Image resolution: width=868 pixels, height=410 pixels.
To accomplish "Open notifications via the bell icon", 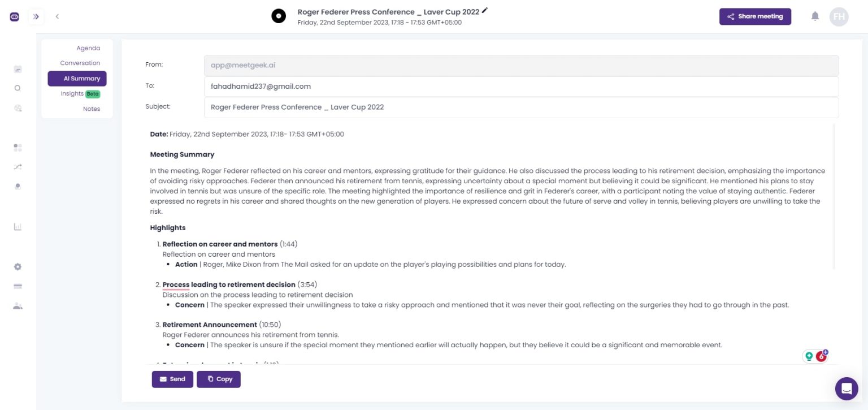I will [x=815, y=16].
